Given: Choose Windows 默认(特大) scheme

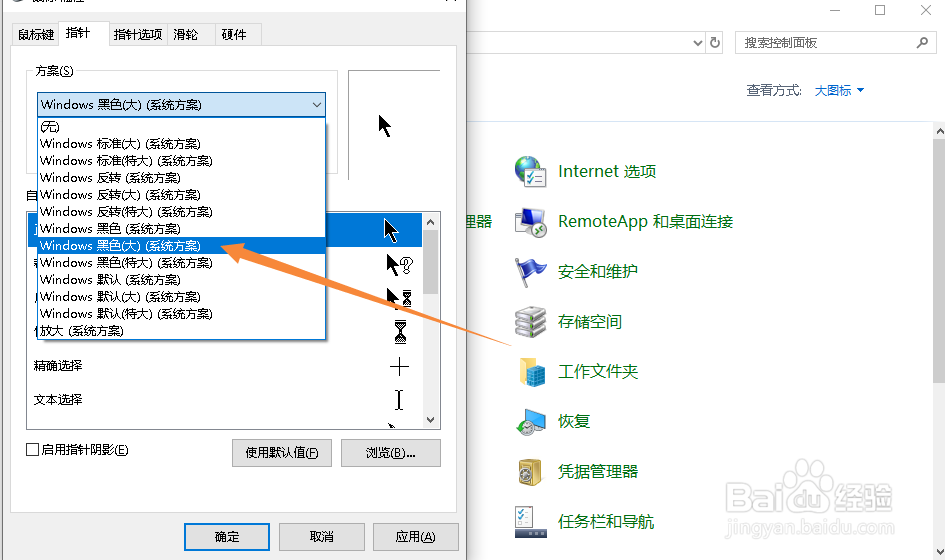Looking at the screenshot, I should pos(181,313).
